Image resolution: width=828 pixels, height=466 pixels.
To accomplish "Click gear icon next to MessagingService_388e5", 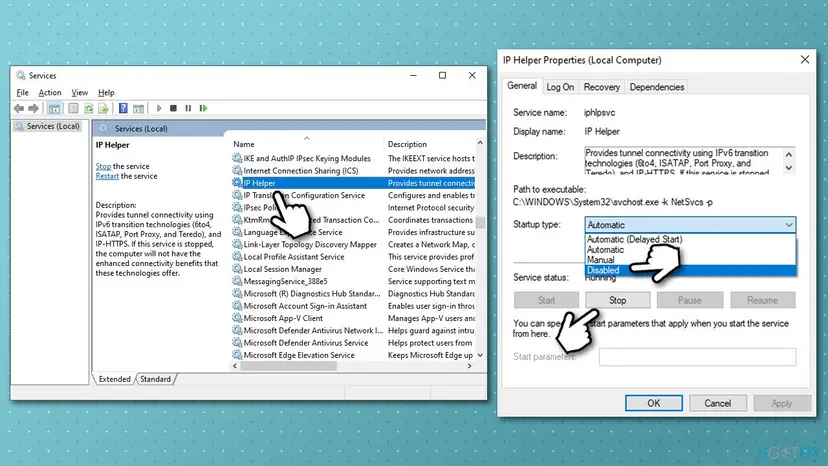I will 237,281.
